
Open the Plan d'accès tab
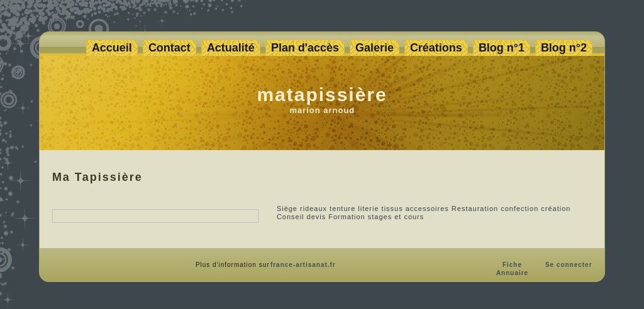tap(305, 48)
